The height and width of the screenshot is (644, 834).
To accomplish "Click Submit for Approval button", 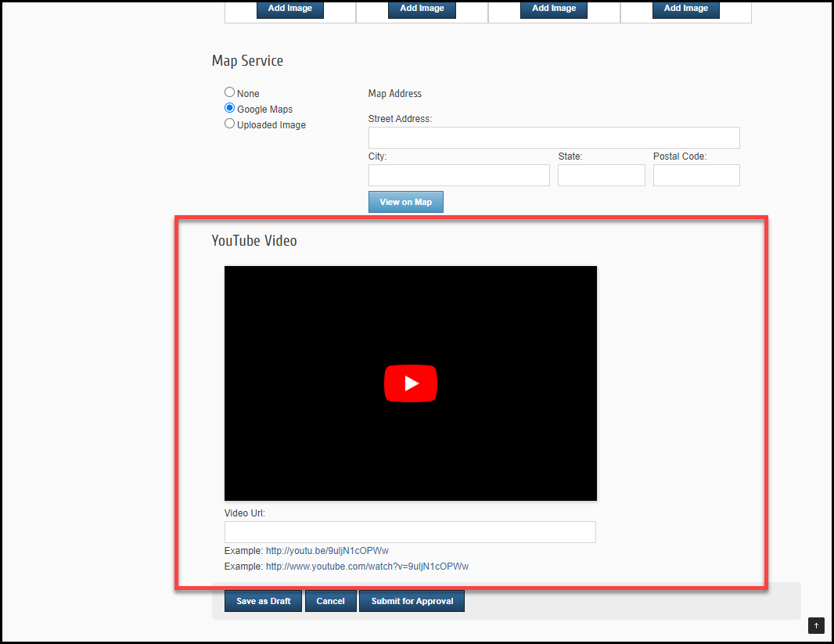I will pyautogui.click(x=412, y=601).
